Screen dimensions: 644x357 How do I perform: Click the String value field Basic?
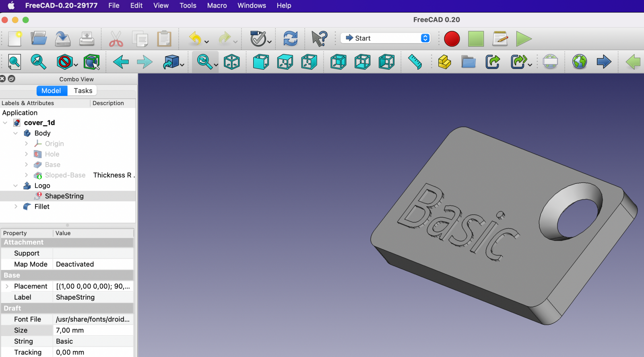(x=93, y=341)
